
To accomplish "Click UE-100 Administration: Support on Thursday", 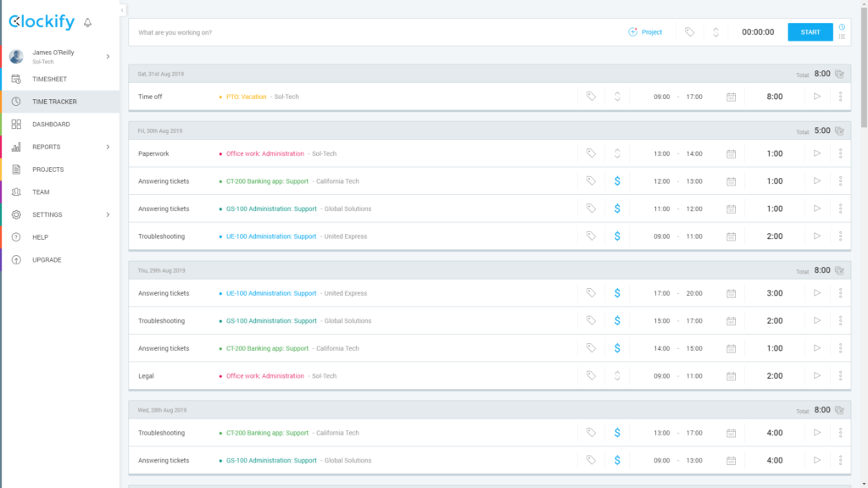I will [271, 293].
